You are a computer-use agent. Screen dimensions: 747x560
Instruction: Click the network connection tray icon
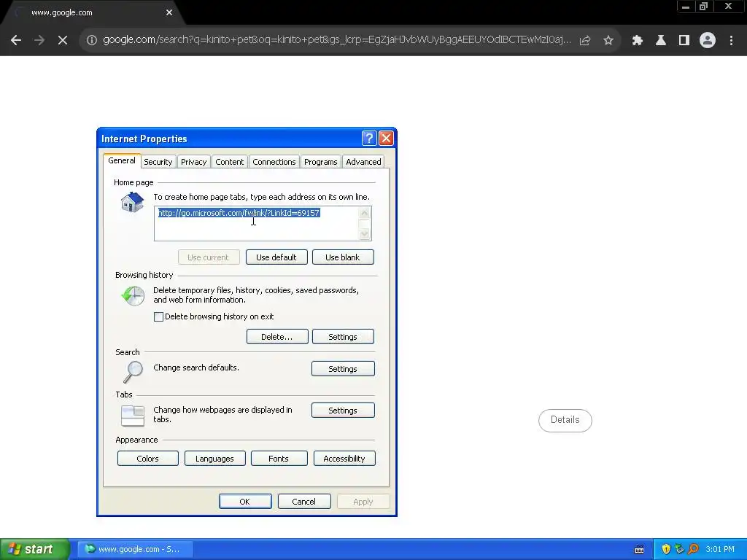[x=679, y=549]
